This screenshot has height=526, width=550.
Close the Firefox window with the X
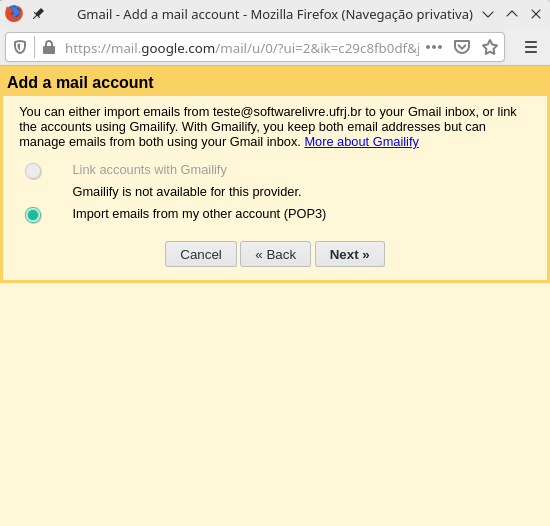pyautogui.click(x=536, y=14)
